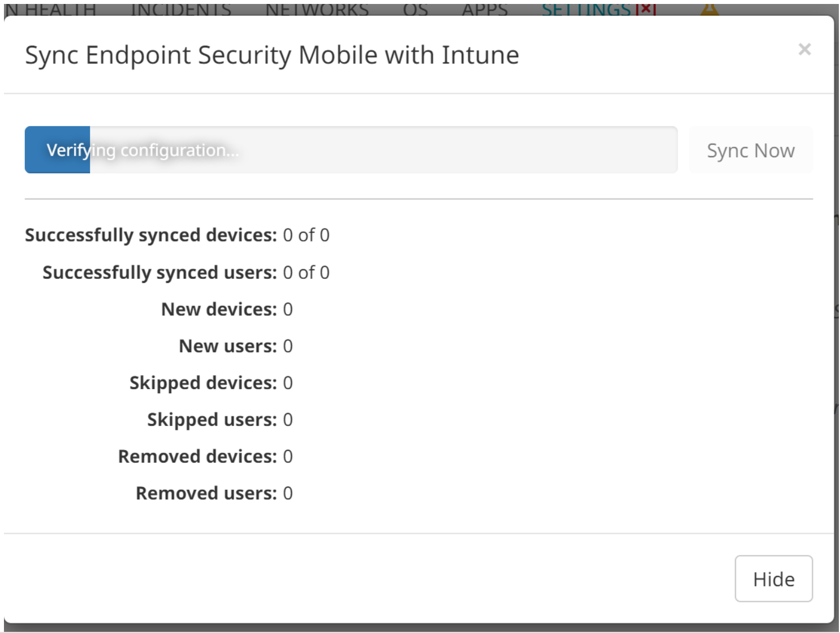Click the yellow warning triangle icon

point(709,9)
